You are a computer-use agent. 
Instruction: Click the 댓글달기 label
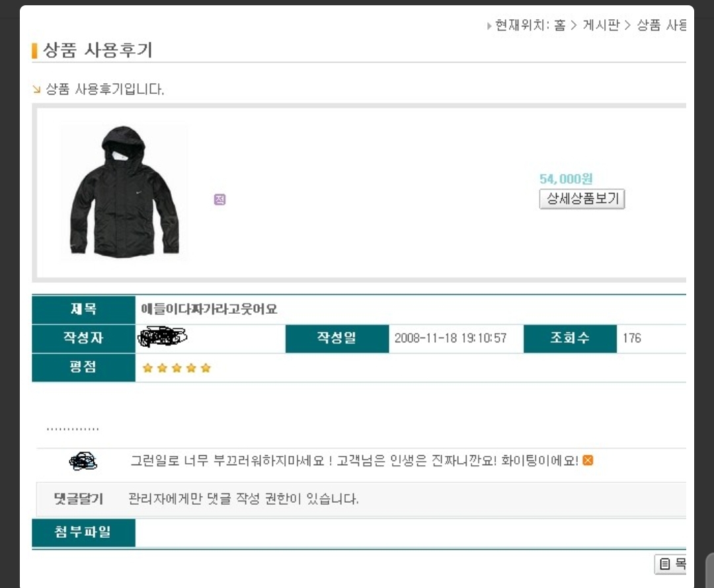[79, 499]
